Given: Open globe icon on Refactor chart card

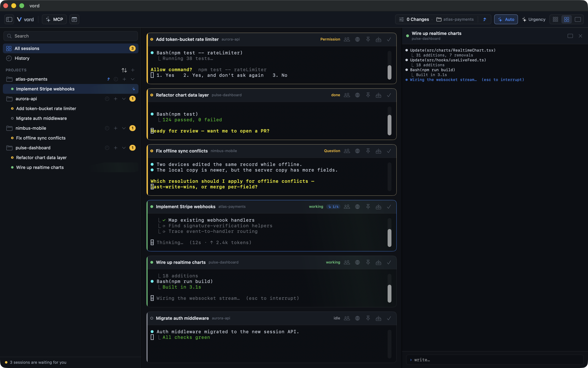Looking at the screenshot, I should [358, 95].
